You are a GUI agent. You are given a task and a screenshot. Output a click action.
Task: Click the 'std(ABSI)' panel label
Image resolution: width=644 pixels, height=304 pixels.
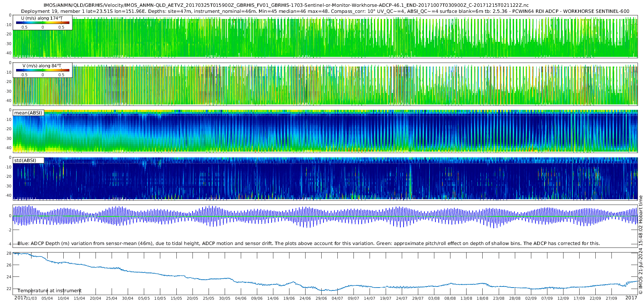[25, 160]
